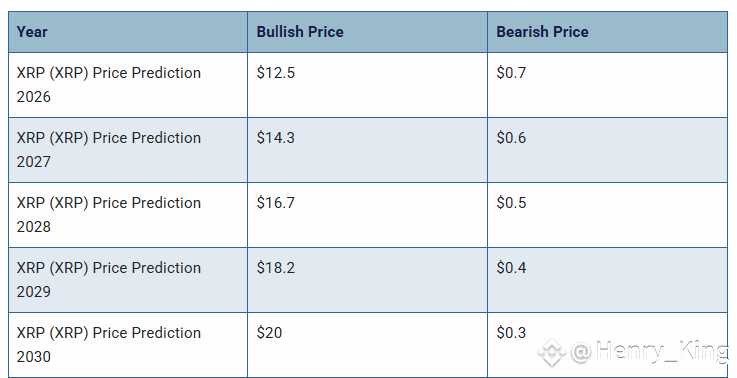
Task: Click the XRP Price Prediction 2028 cell
Action: point(128,215)
